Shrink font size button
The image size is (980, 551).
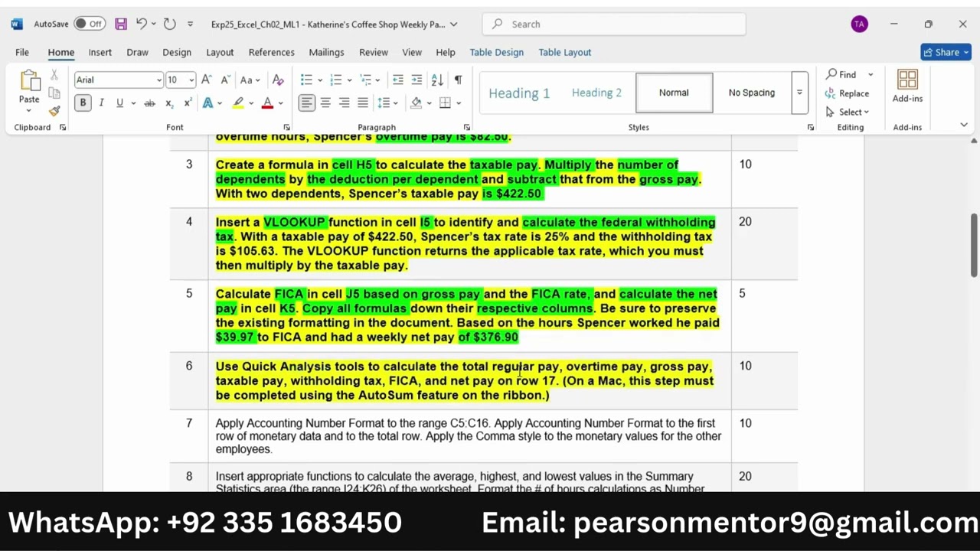(x=225, y=80)
